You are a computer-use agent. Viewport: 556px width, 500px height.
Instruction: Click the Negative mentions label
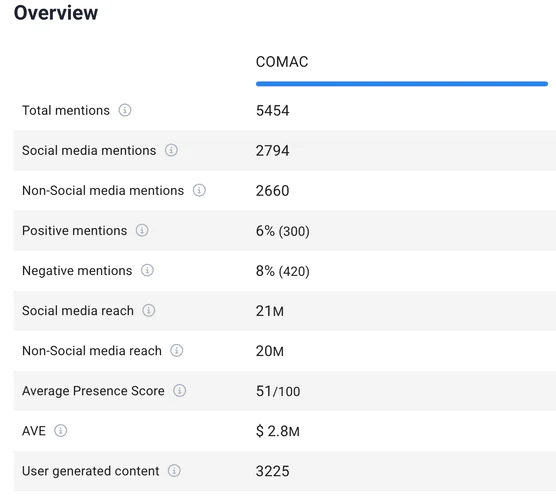[x=77, y=271]
